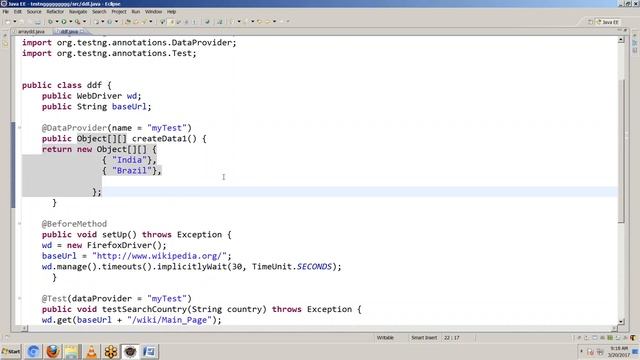The image size is (640, 360).
Task: Select the Java EE perspective button
Action: 608,22
